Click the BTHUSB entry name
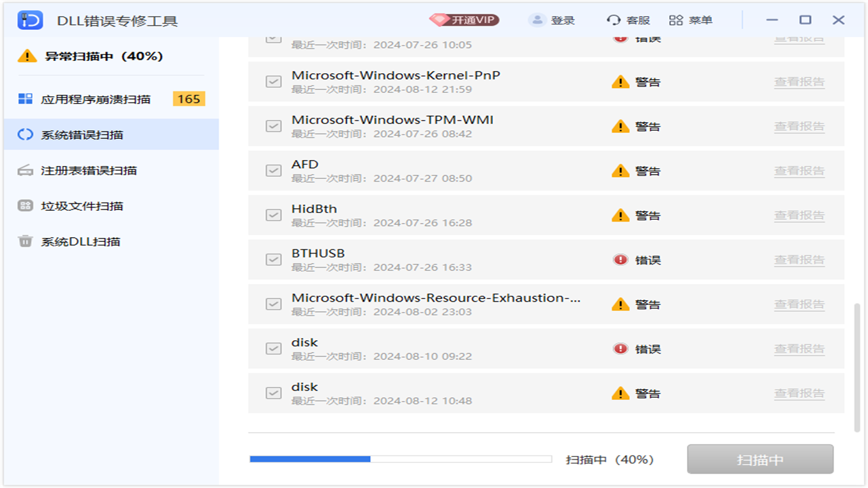Image resolution: width=868 pixels, height=488 pixels. [318, 253]
